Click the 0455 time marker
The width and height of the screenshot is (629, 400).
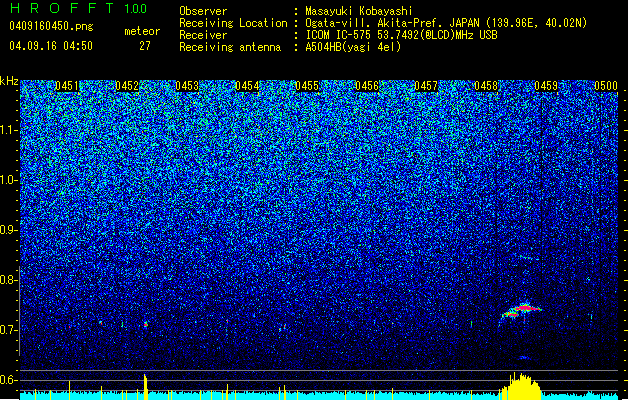[x=307, y=86]
